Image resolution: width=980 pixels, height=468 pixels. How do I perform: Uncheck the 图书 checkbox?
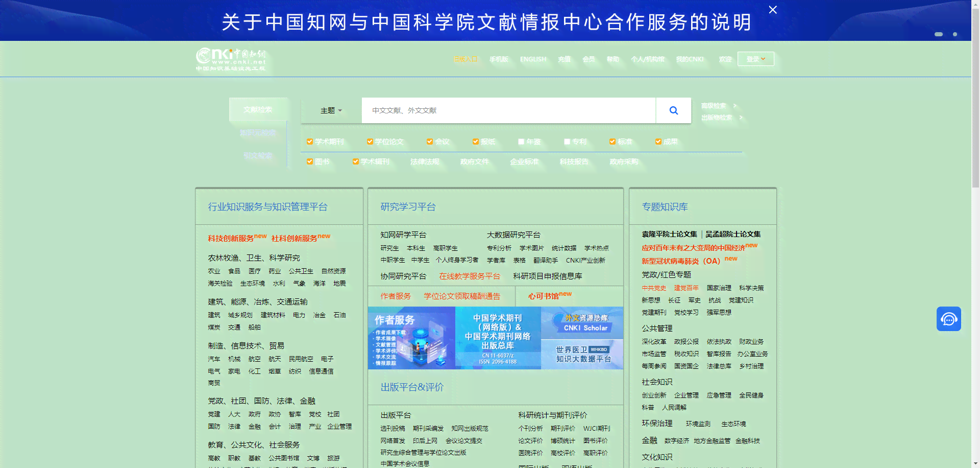[309, 161]
